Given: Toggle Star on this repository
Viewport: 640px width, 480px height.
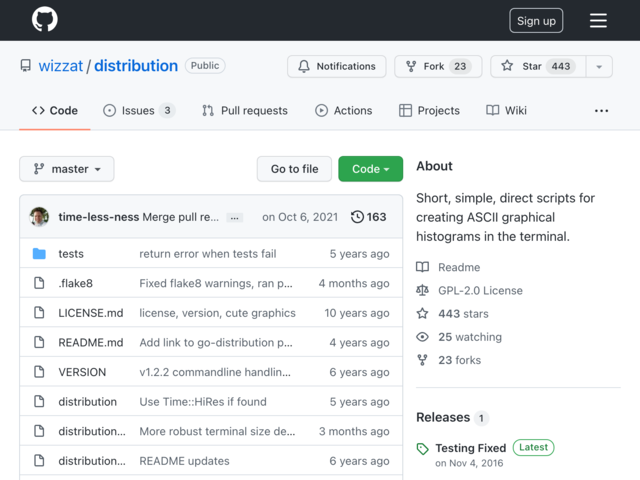Looking at the screenshot, I should (536, 66).
